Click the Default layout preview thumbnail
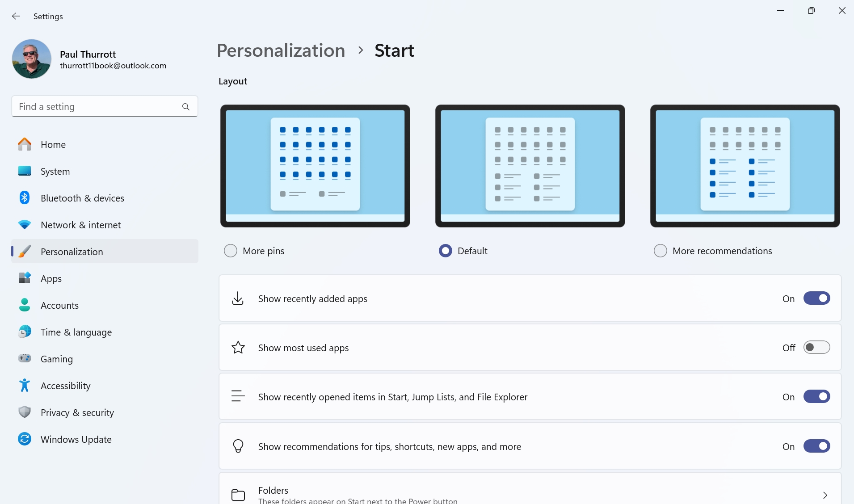Image resolution: width=854 pixels, height=504 pixels. [530, 166]
